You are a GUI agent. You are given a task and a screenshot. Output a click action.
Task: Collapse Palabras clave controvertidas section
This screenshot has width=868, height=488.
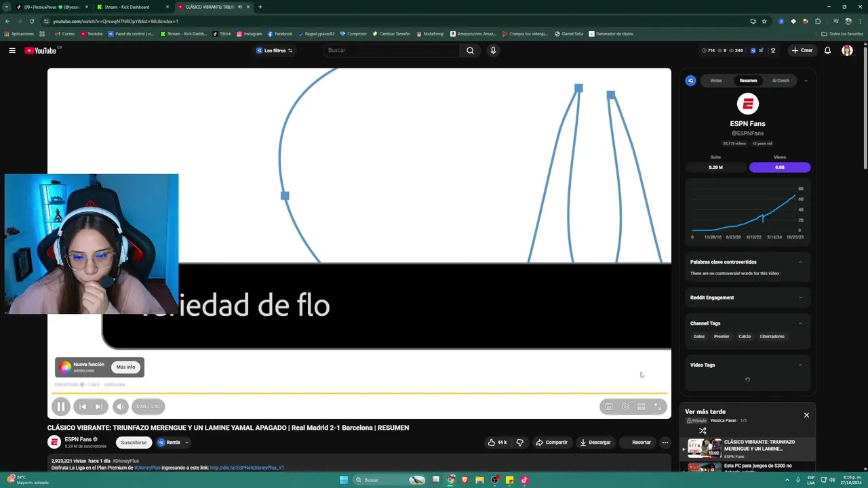click(800, 262)
